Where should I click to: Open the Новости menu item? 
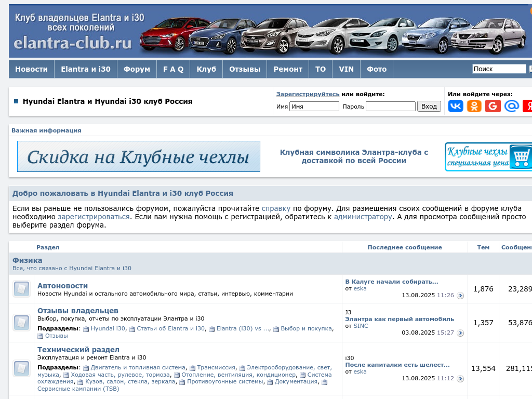31,69
